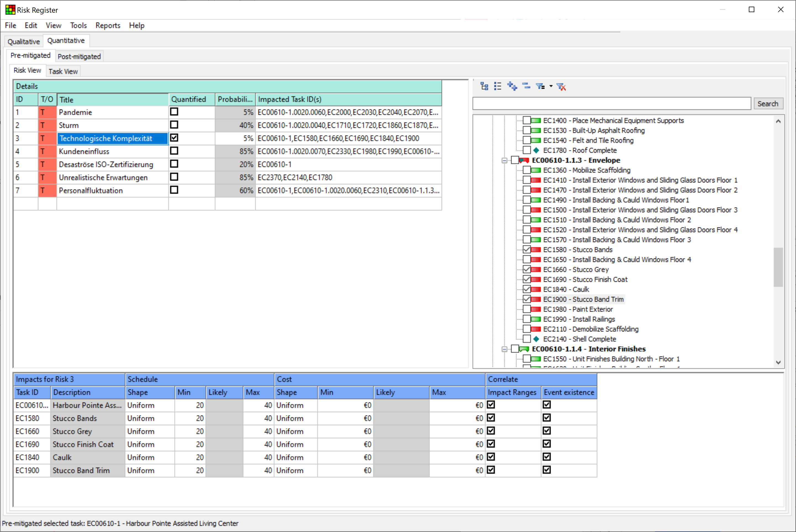Click in the task search input field
This screenshot has height=532, width=796.
point(611,104)
